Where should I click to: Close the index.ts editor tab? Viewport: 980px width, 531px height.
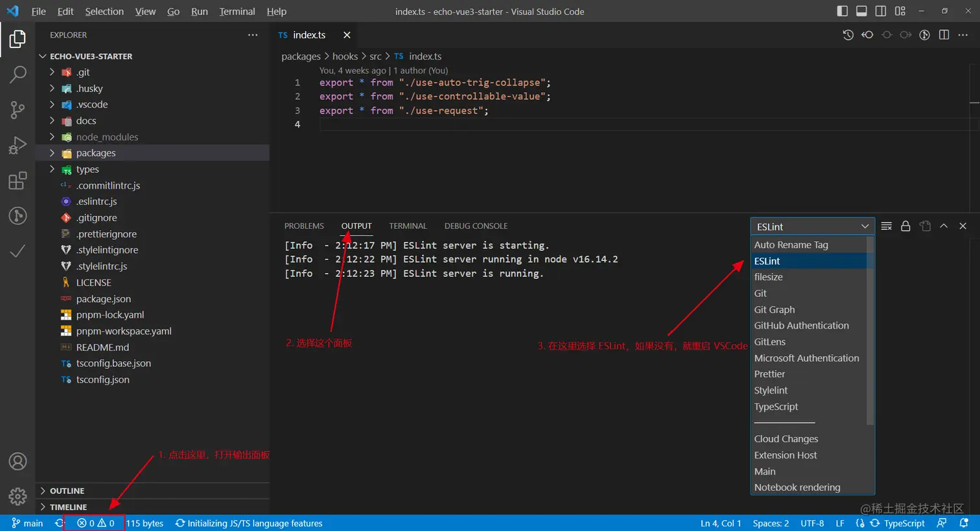pyautogui.click(x=347, y=35)
